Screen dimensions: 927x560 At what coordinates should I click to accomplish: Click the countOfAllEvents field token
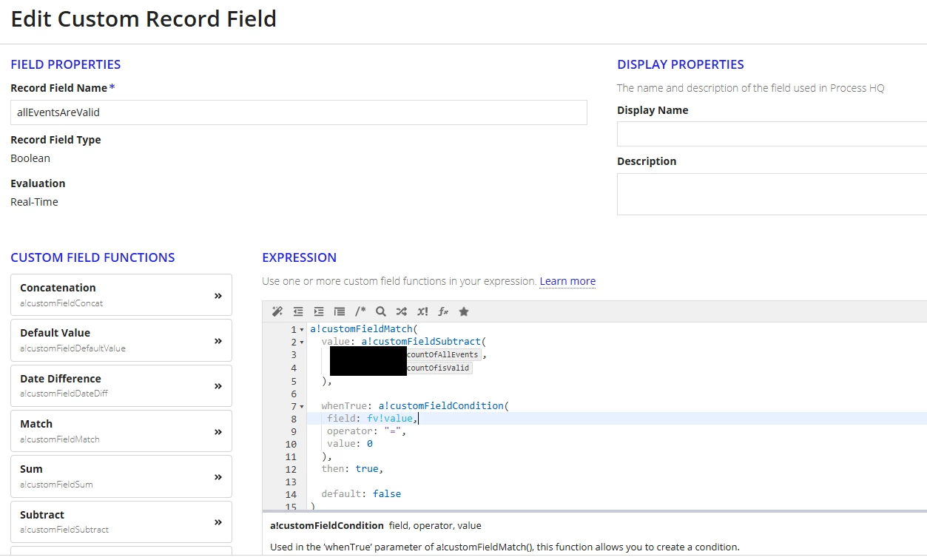443,355
